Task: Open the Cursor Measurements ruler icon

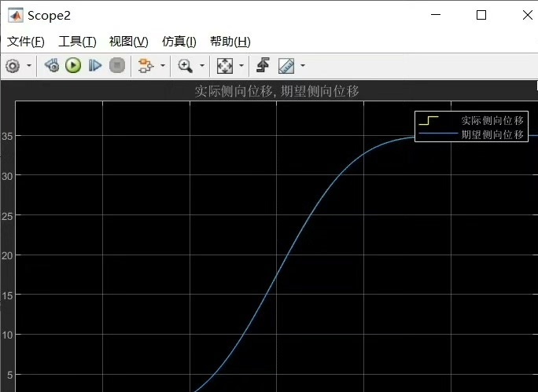Action: pos(286,65)
